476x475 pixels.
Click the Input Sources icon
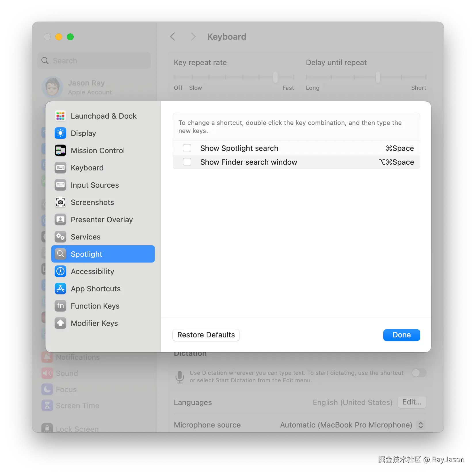(x=60, y=185)
